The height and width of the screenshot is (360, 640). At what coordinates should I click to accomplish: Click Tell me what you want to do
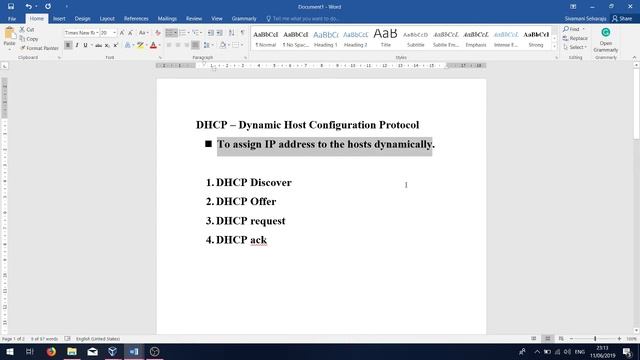point(302,19)
